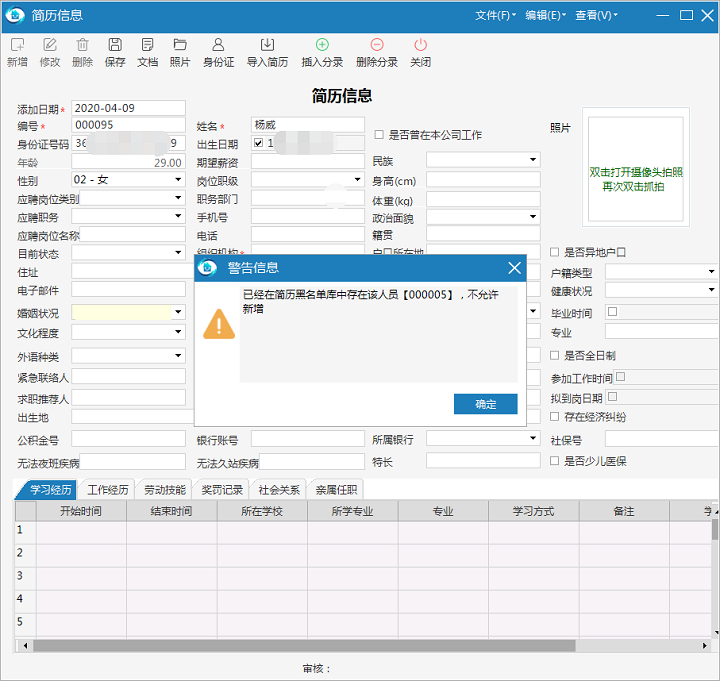Open the 应聘岗位类别 dropdown
The height and width of the screenshot is (681, 720).
(178, 198)
